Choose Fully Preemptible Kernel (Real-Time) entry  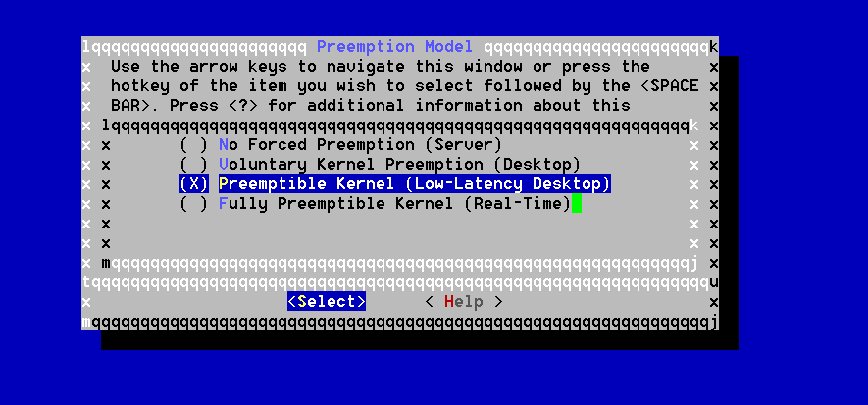click(x=394, y=204)
